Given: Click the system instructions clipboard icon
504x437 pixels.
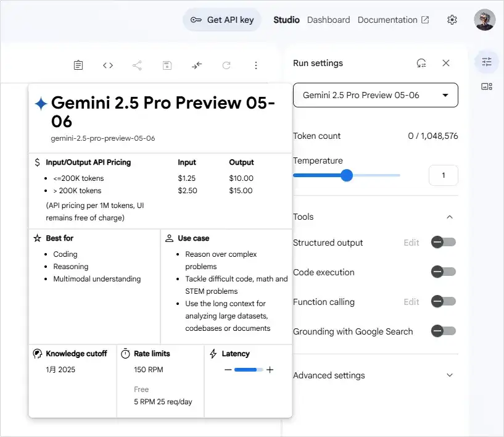Looking at the screenshot, I should tap(78, 65).
